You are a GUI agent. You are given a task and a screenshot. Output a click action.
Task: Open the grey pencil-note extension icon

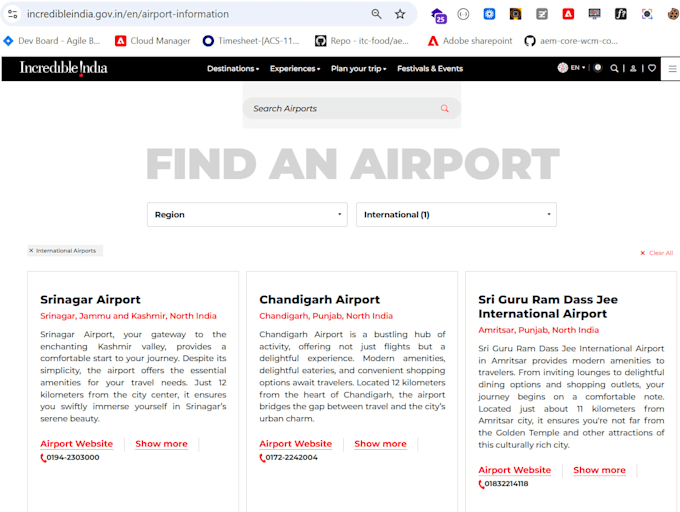[542, 14]
